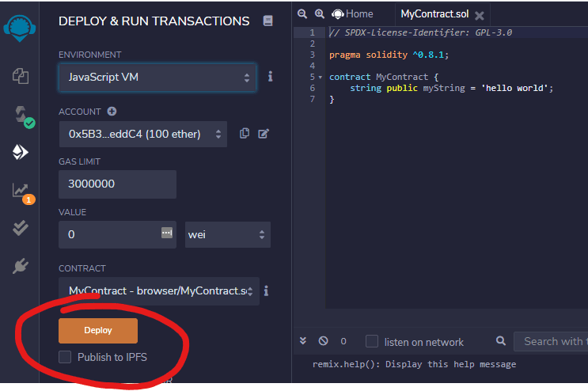Viewport: 588px width, 391px height.
Task: Click the Value amount input field
Action: [x=117, y=234]
